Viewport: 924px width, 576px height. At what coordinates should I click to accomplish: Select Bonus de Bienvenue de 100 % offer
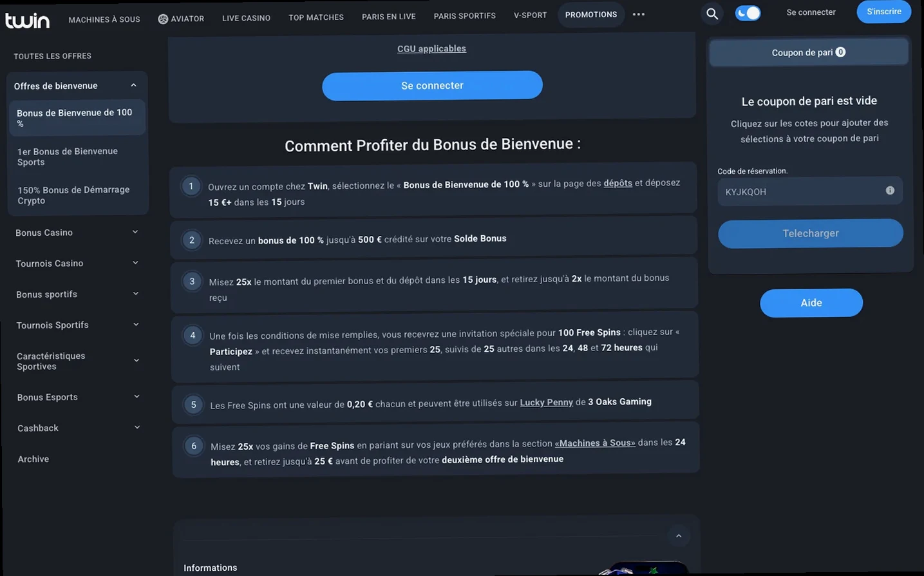77,117
